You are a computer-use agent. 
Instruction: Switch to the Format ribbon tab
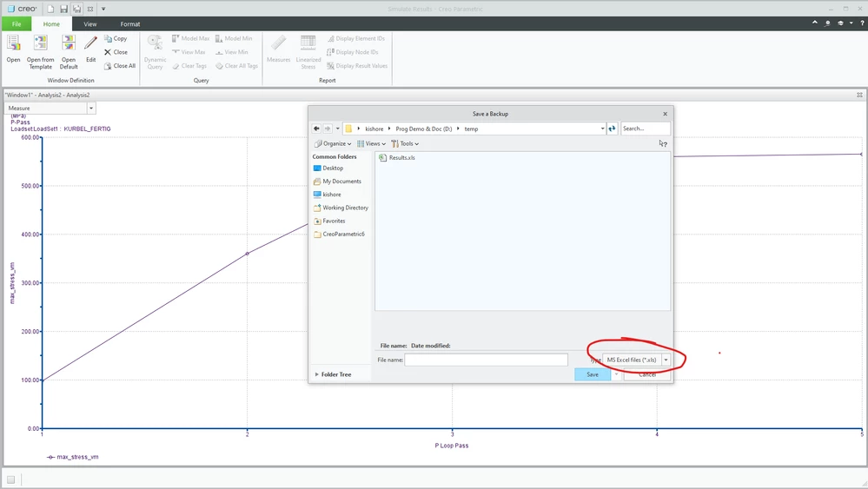130,23
